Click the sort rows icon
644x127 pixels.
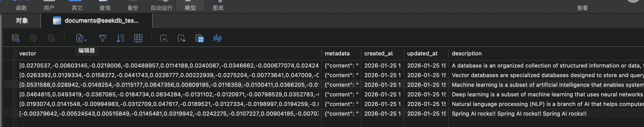120,38
